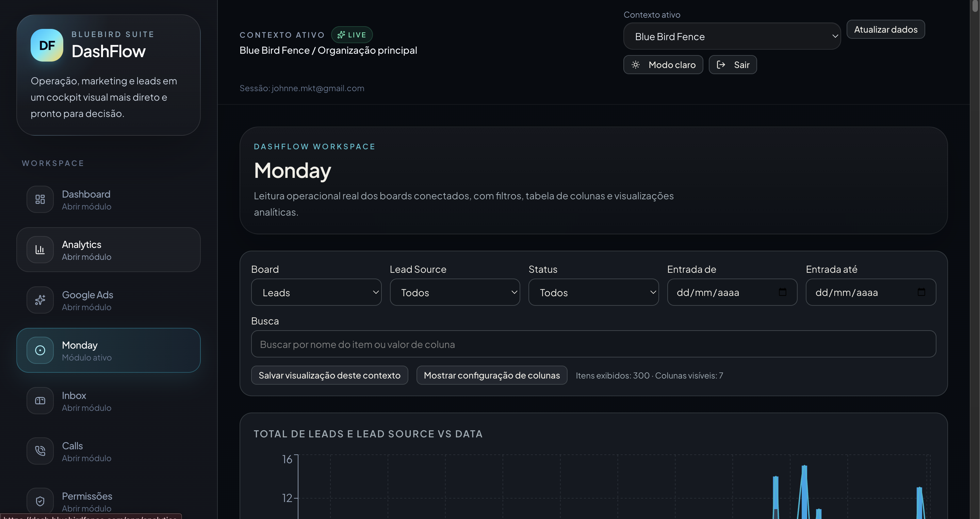
Task: Click the Inbox icon in sidebar
Action: [40, 401]
